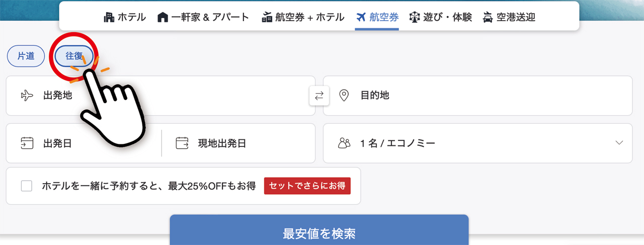
Task: Swap departure and destination with the arrows icon
Action: [x=319, y=96]
